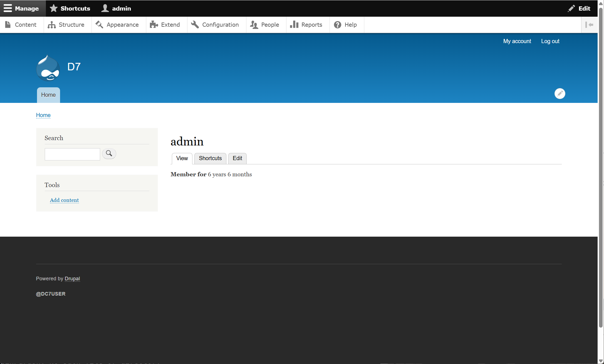The width and height of the screenshot is (604, 364).
Task: Switch to the Shortcuts profile tab
Action: coord(210,158)
